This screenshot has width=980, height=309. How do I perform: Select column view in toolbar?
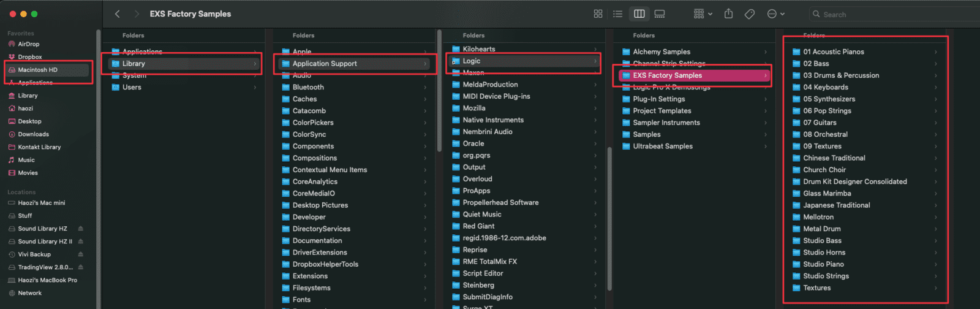tap(639, 13)
